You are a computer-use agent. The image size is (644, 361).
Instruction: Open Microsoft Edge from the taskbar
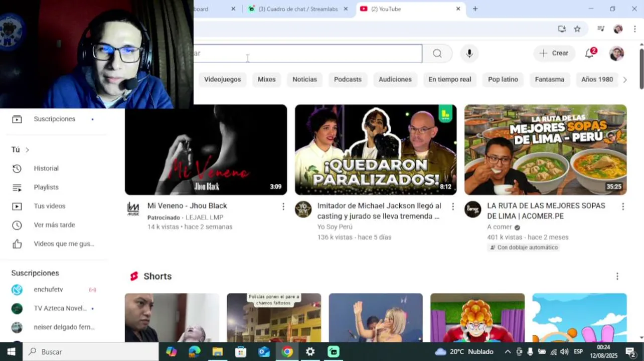[x=194, y=352]
